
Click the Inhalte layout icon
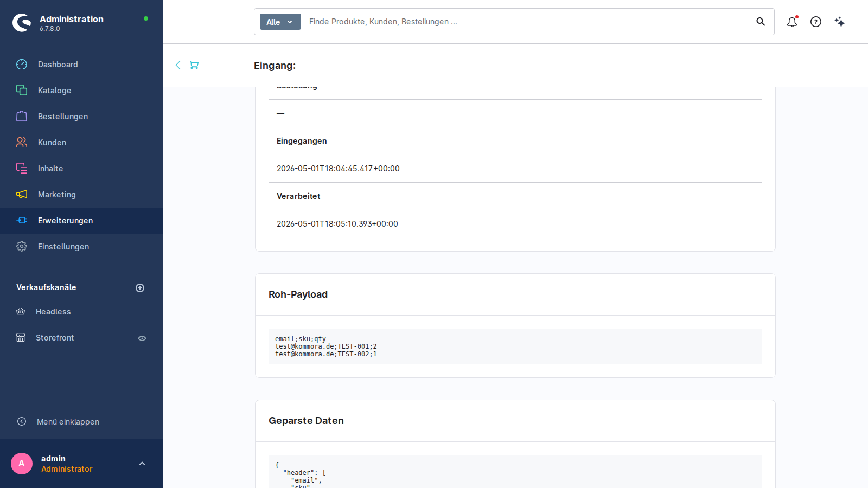(22, 169)
